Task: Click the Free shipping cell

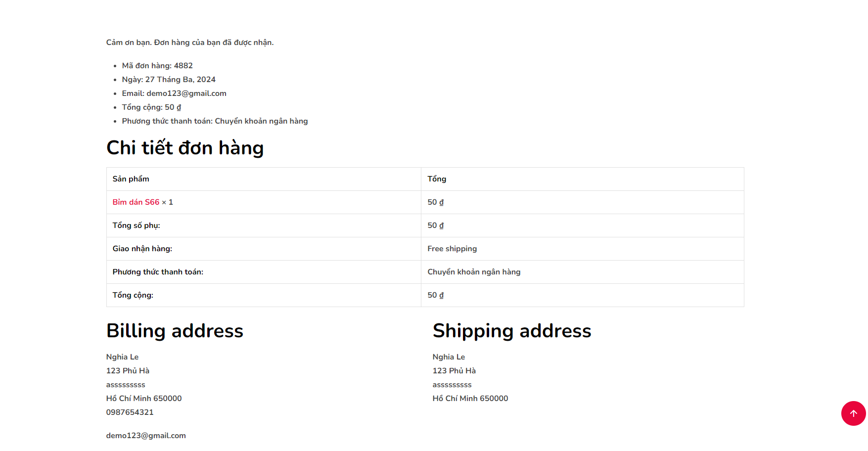Action: [452, 249]
